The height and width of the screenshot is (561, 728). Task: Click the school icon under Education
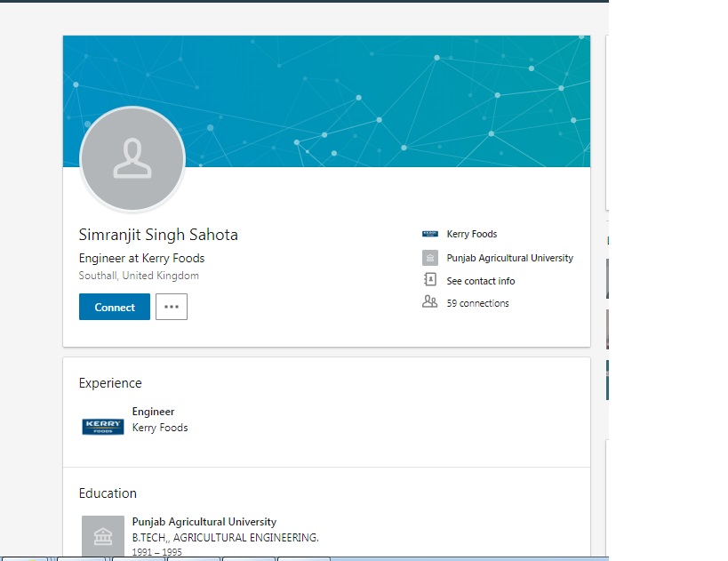point(102,535)
